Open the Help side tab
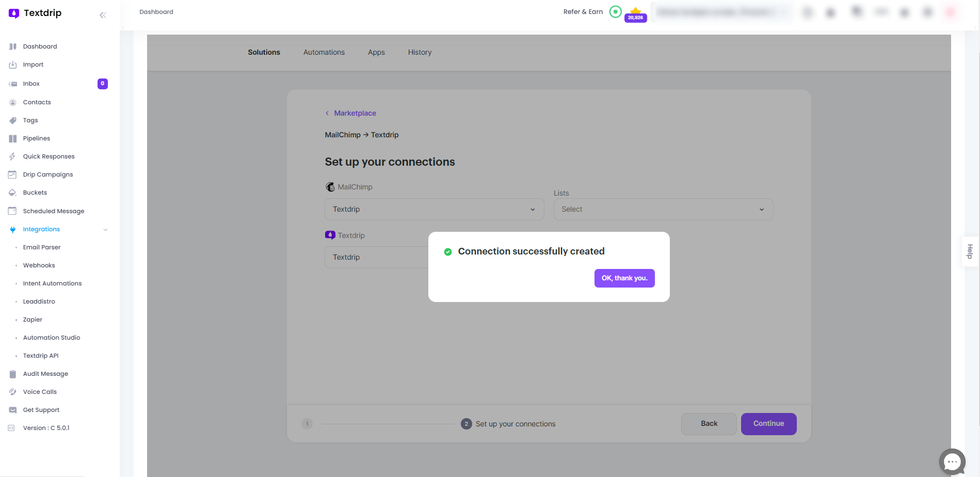The image size is (980, 477). pyautogui.click(x=970, y=251)
